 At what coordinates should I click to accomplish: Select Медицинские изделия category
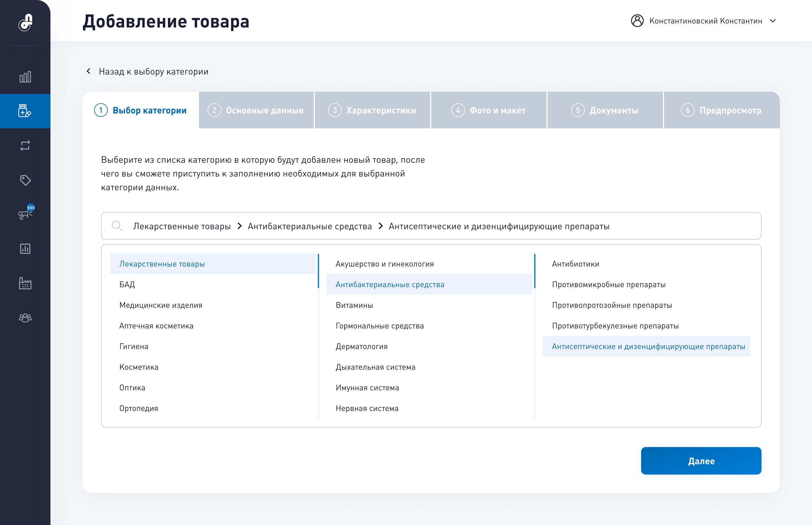pyautogui.click(x=161, y=305)
